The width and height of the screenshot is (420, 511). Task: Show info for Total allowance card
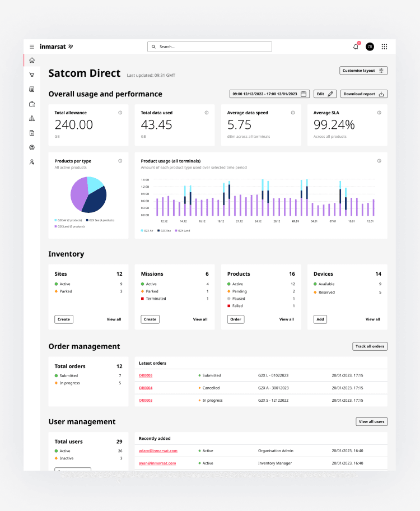120,113
